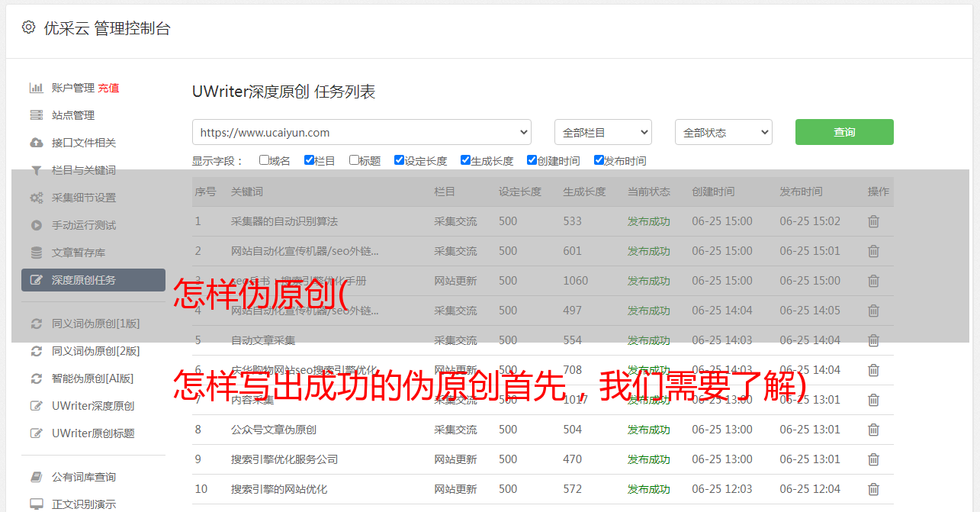Click the refresh icon beside 同义词伪原创[2版]
The image size is (980, 512).
tap(36, 351)
